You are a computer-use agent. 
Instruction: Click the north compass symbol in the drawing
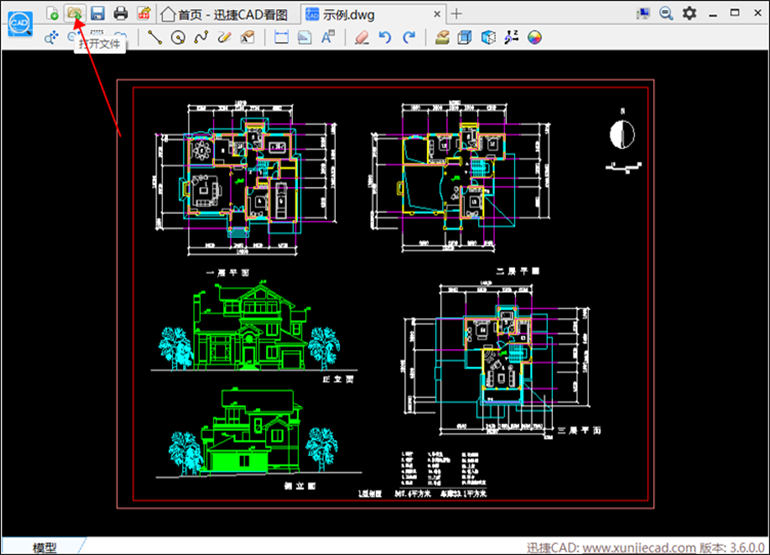pos(622,134)
